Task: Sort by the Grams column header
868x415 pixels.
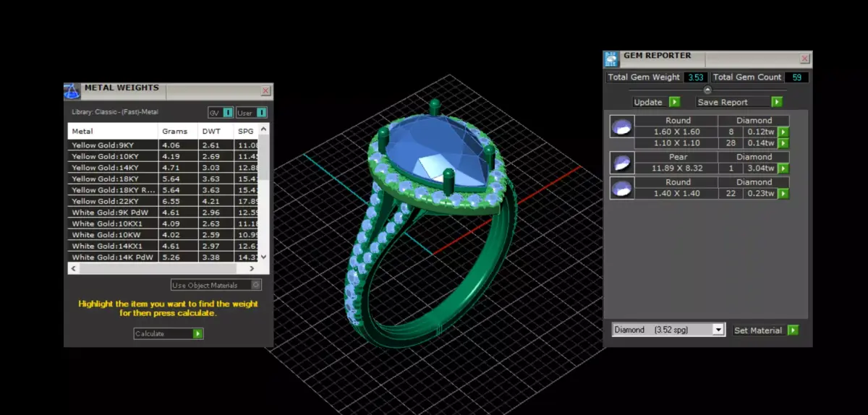Action: pos(178,131)
